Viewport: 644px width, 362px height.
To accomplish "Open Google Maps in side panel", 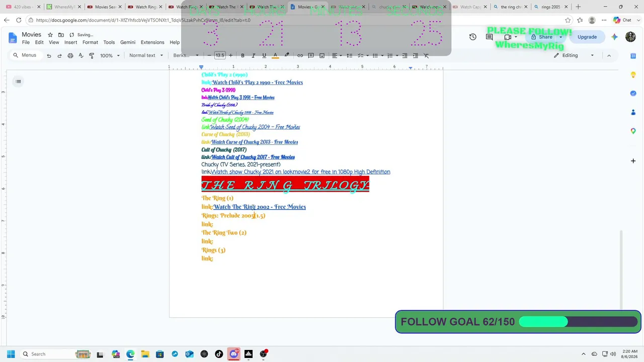I will (633, 131).
